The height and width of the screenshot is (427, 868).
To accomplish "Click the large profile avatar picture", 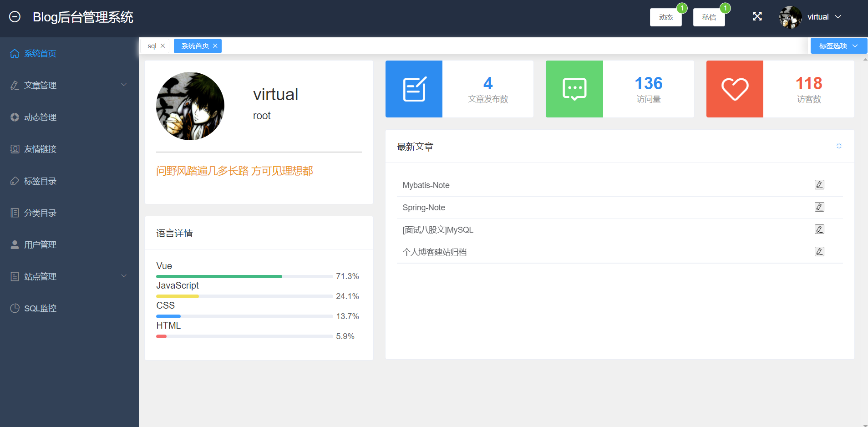I will tap(190, 106).
